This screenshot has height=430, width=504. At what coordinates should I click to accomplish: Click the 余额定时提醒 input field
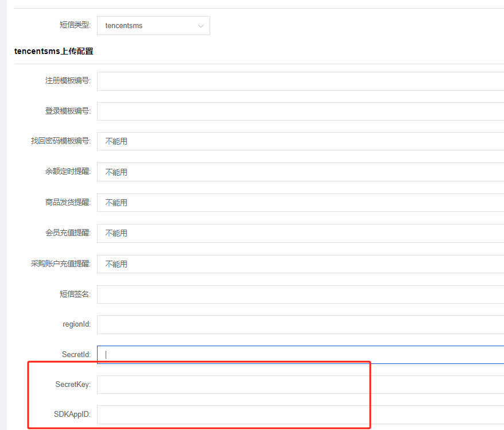tap(300, 172)
